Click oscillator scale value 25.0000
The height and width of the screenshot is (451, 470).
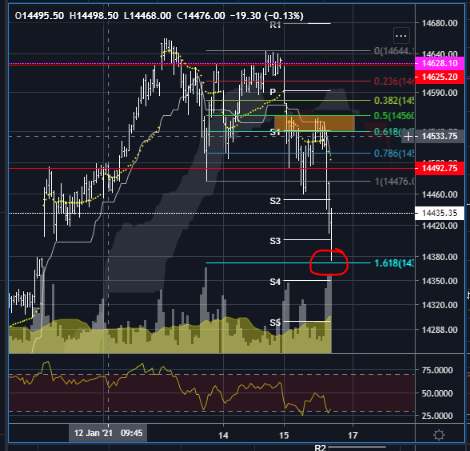tap(437, 416)
